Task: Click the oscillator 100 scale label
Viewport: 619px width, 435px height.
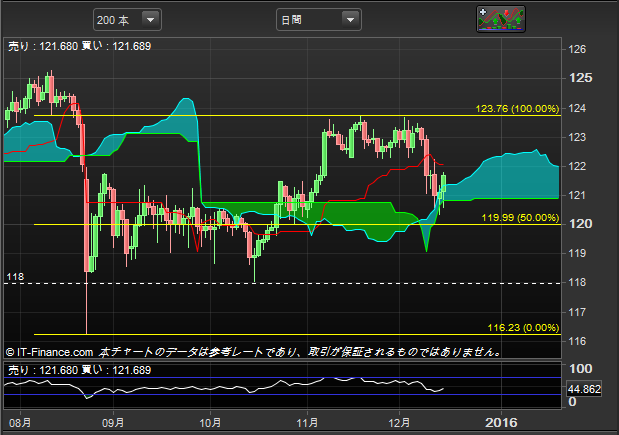Action: tap(580, 369)
